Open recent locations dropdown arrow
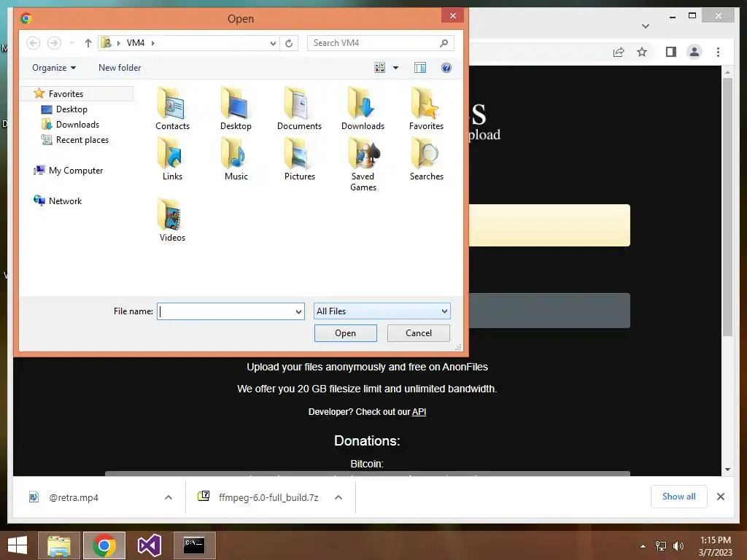The width and height of the screenshot is (747, 560). point(71,43)
